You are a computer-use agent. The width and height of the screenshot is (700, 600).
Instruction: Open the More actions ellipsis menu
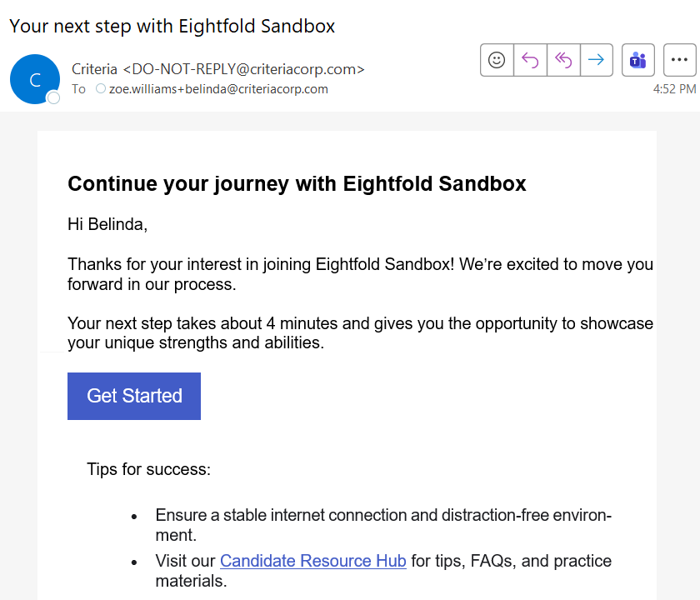click(680, 60)
